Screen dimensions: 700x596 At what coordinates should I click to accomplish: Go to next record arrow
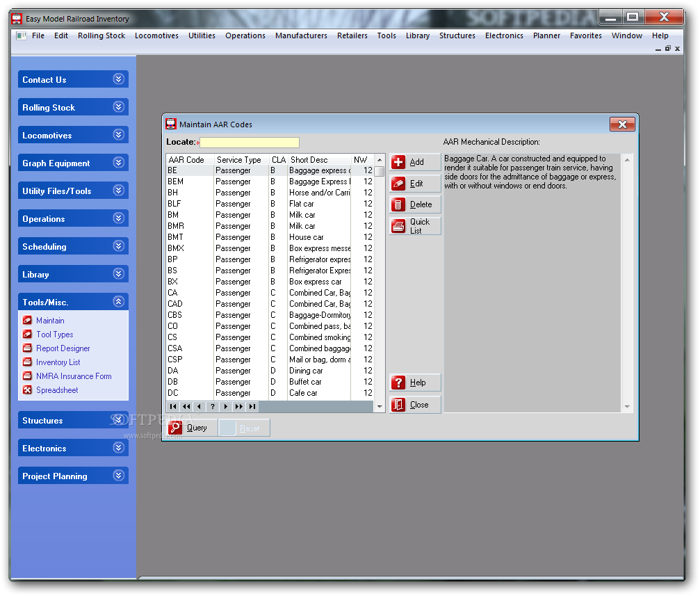pyautogui.click(x=226, y=406)
